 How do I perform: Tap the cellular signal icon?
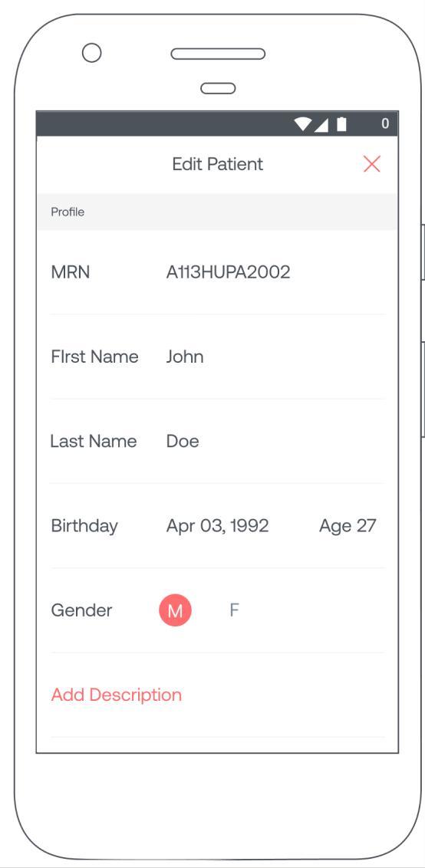321,124
